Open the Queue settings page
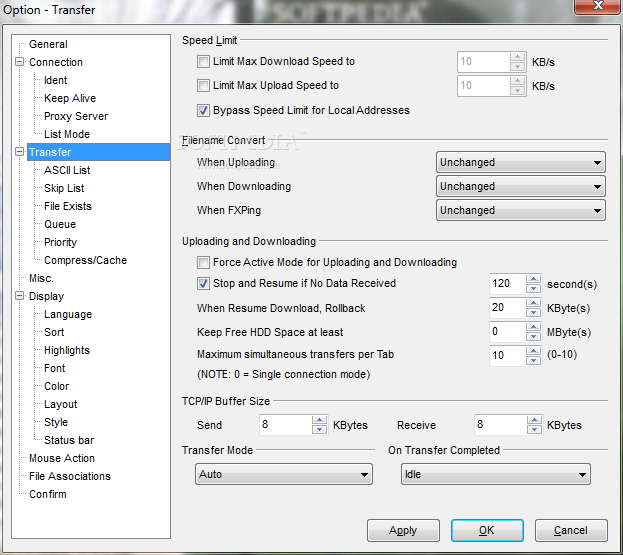 (60, 224)
